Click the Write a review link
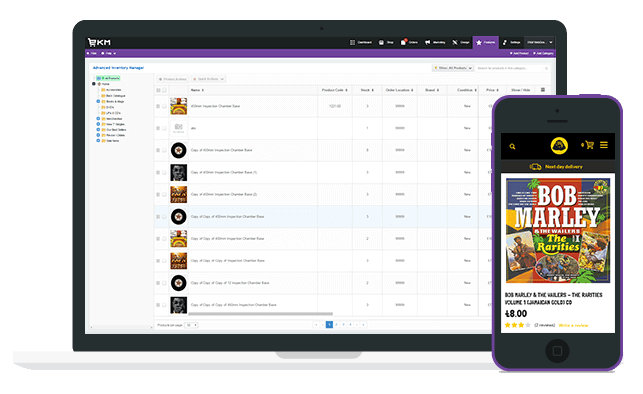 tap(573, 326)
